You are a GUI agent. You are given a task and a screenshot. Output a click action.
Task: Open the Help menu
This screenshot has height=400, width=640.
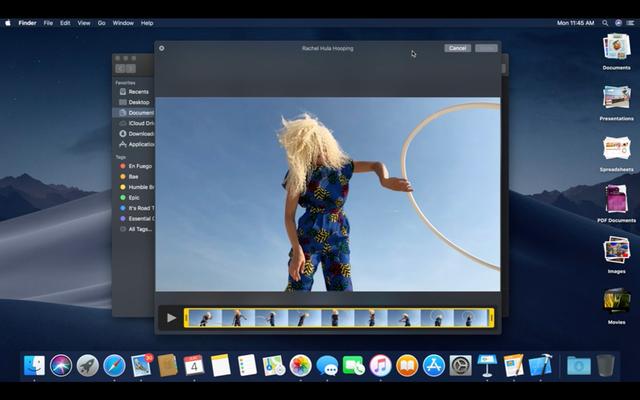tap(147, 23)
